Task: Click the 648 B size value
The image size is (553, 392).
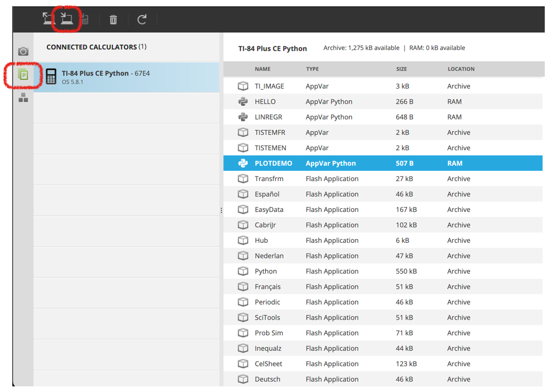Action: coord(405,117)
